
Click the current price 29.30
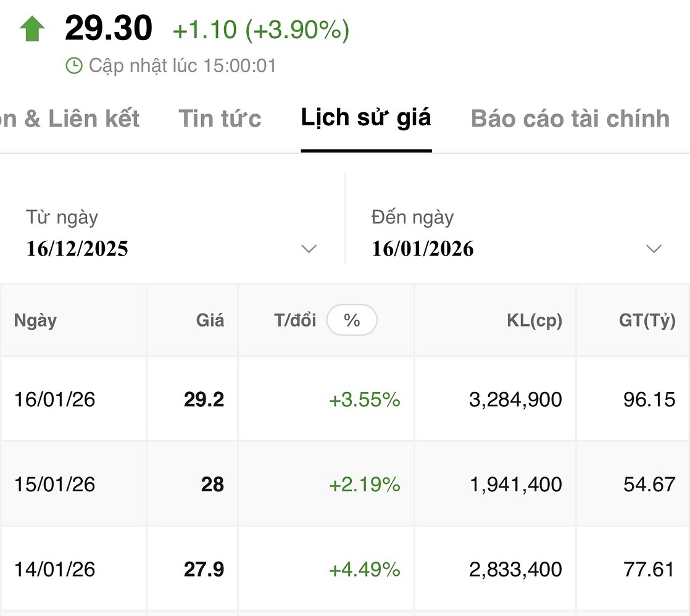click(x=109, y=29)
